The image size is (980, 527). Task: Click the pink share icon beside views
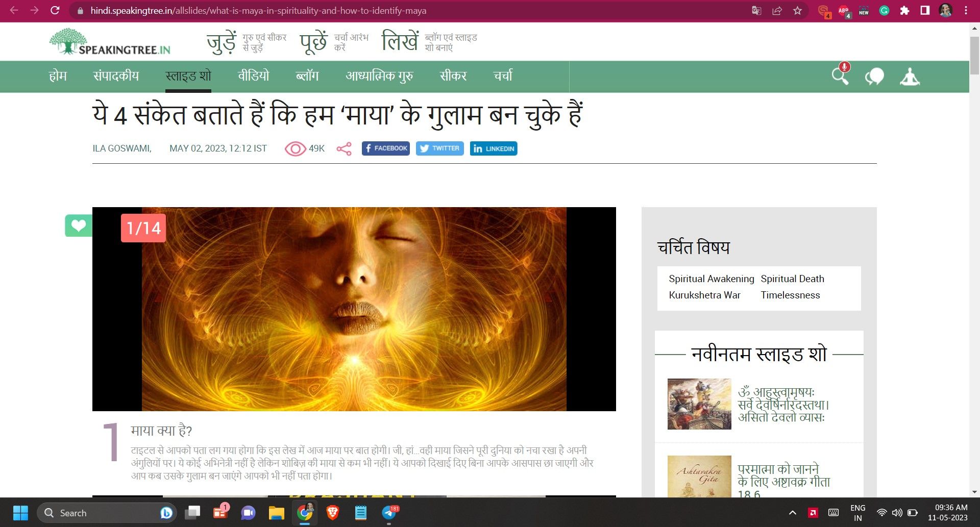(344, 148)
